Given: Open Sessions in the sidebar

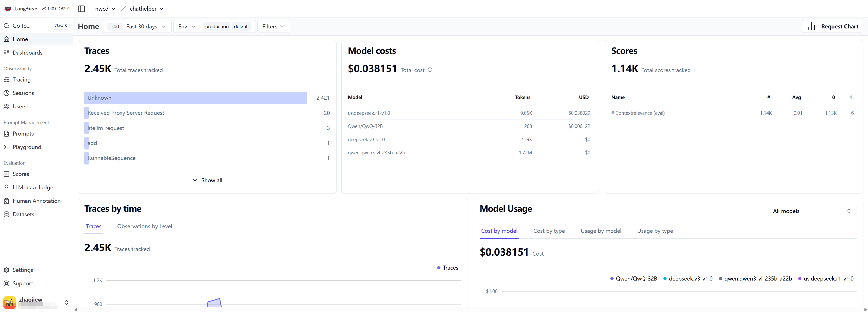Looking at the screenshot, I should click(x=23, y=93).
